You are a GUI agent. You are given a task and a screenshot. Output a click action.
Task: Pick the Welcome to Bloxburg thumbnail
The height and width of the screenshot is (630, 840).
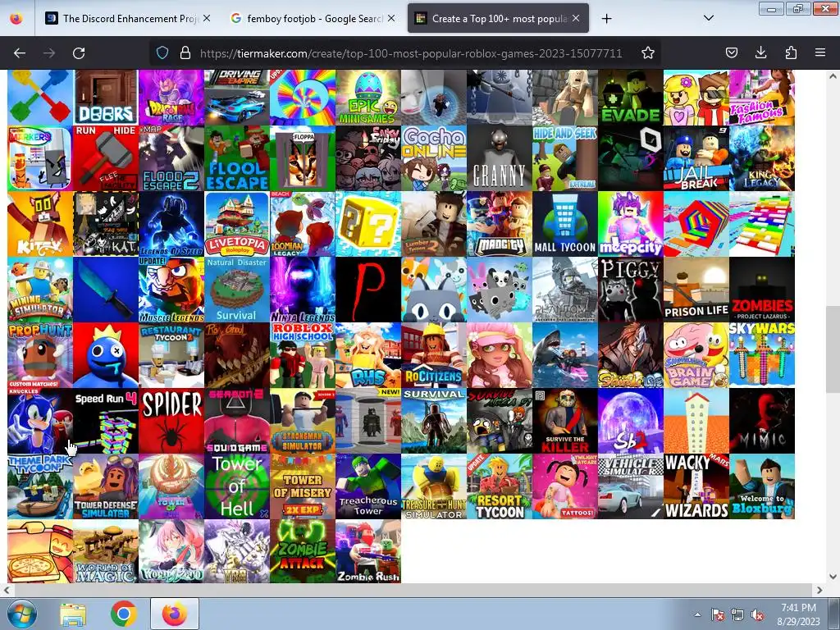[762, 486]
